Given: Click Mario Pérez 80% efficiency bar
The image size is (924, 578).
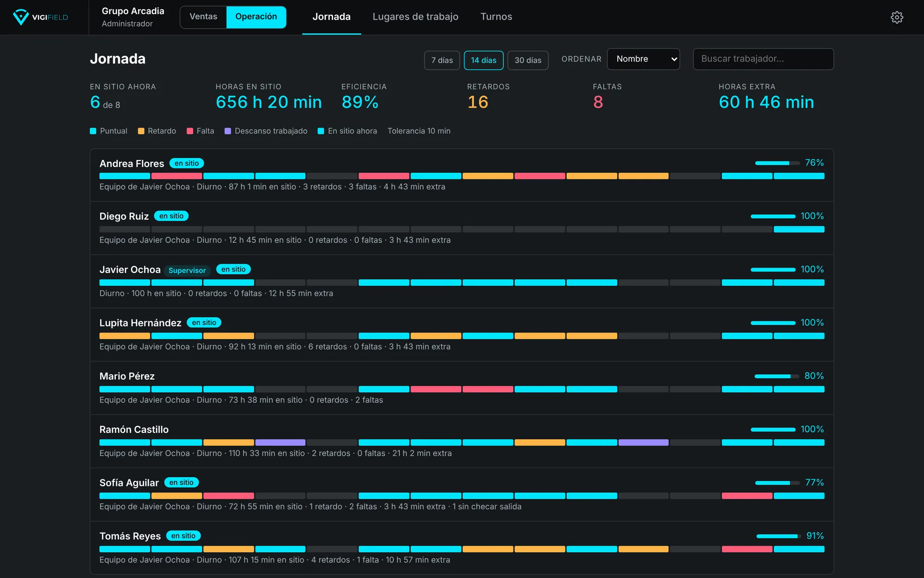Looking at the screenshot, I should tap(777, 376).
